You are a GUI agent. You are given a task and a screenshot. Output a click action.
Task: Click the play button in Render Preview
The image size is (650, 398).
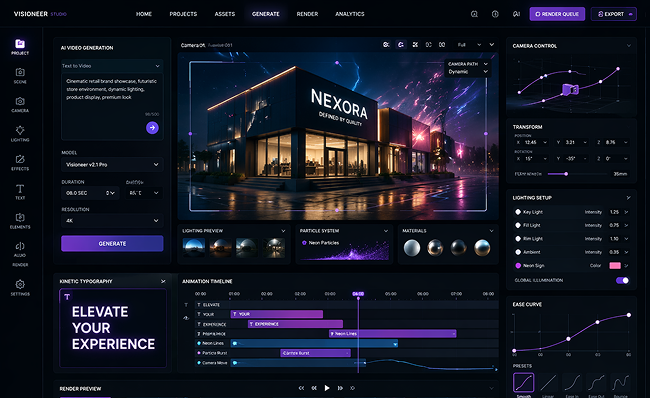point(327,388)
